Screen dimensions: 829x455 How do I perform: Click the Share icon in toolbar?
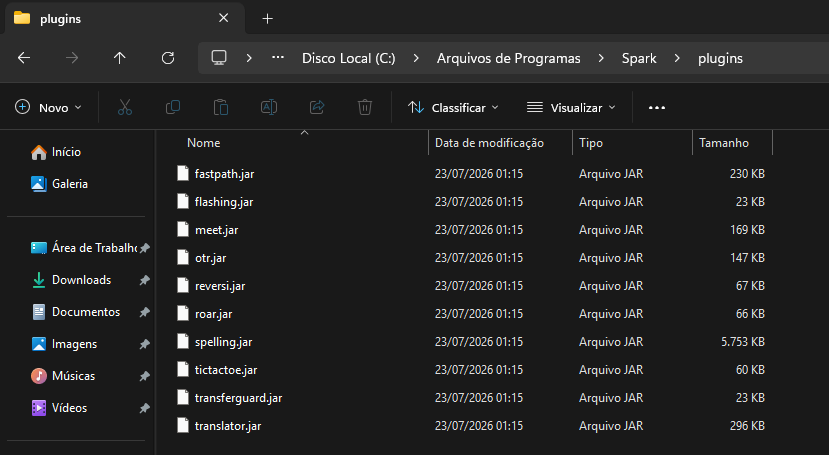coord(317,107)
